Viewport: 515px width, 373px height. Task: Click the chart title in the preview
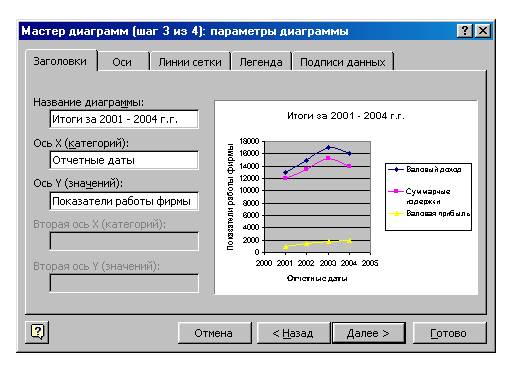346,116
